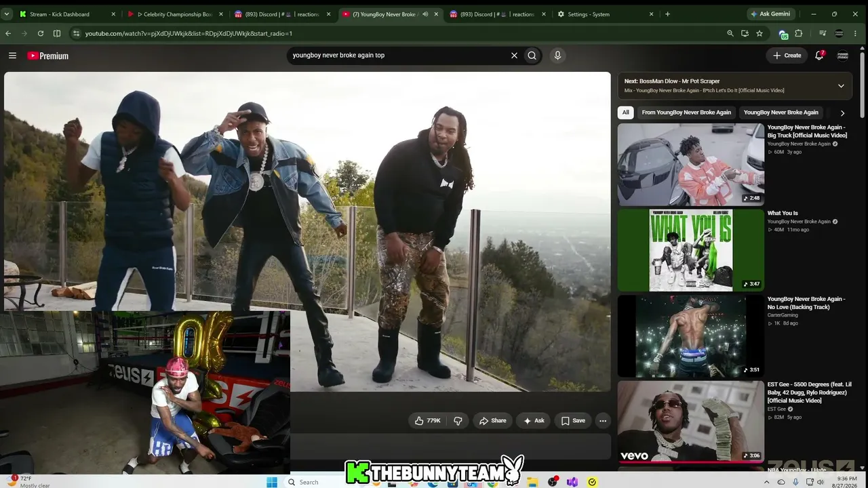View site information in the address bar

(76, 33)
